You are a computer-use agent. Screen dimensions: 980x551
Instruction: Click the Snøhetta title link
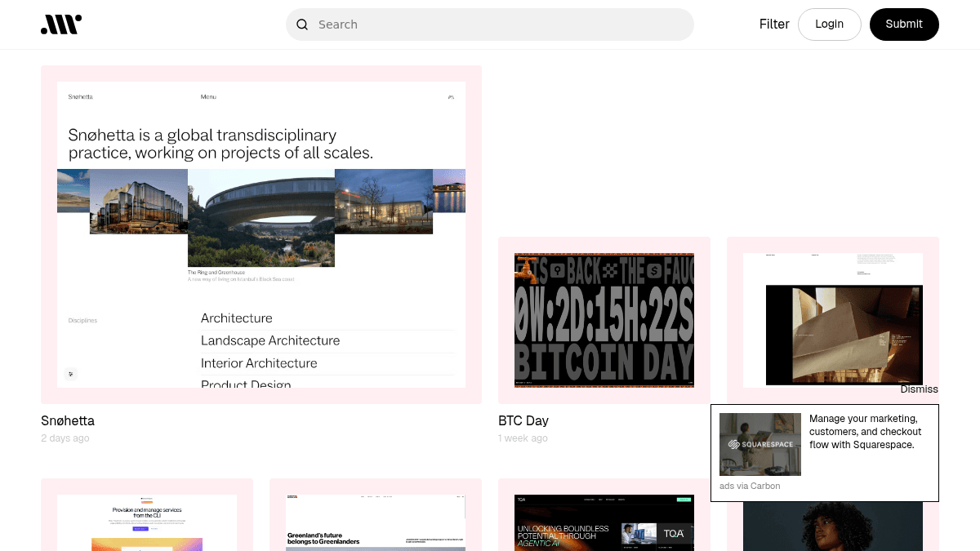[68, 421]
